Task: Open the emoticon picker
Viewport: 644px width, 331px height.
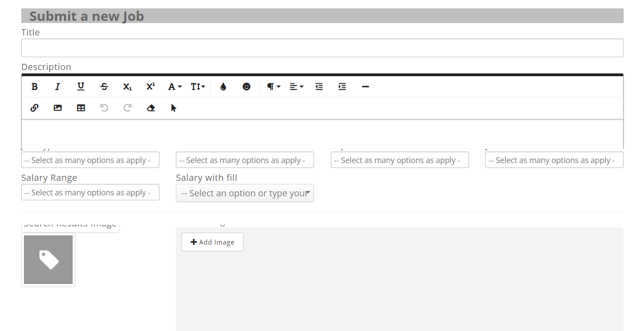Action: tap(246, 87)
